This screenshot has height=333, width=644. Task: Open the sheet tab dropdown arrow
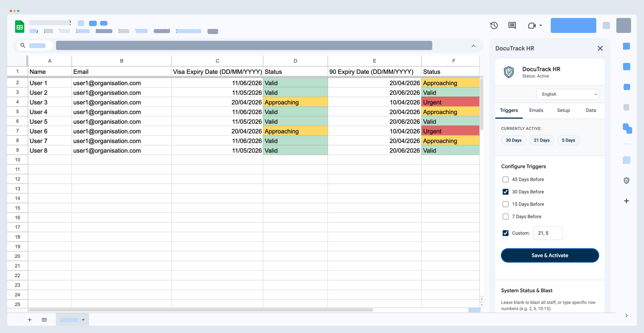pos(83,320)
